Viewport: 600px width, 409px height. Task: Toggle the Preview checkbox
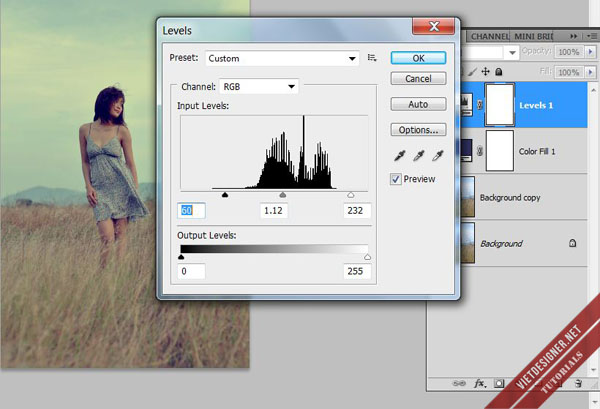(x=396, y=179)
